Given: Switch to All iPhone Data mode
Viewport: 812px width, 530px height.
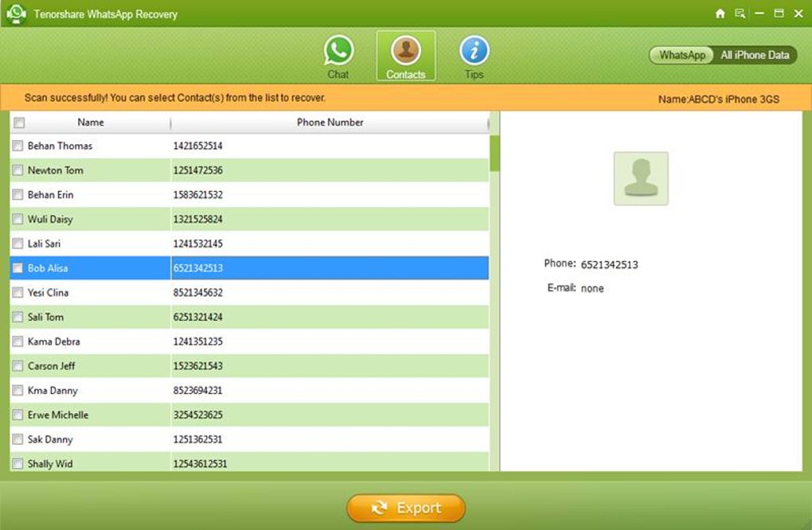Looking at the screenshot, I should coord(755,55).
